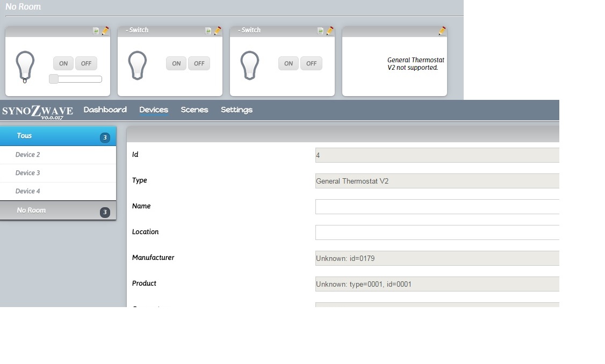Click the Location input field
605x364 pixels.
pyautogui.click(x=437, y=232)
